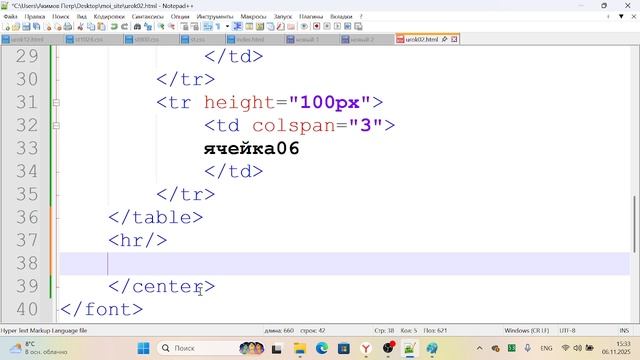
Task: Click the Stop recording macro icon
Action: [x=327, y=27]
